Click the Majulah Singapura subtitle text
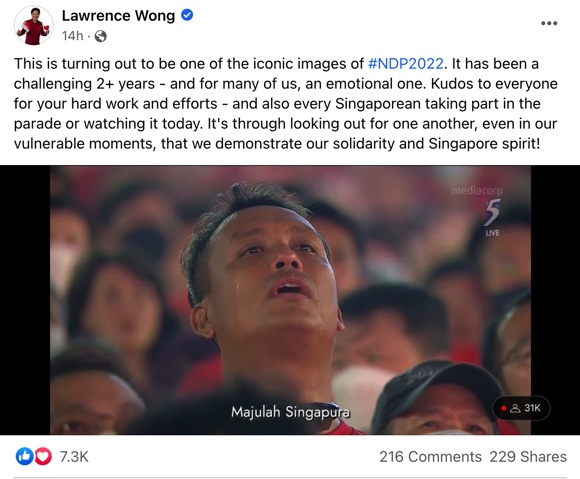The height and width of the screenshot is (479, 580). (x=290, y=412)
